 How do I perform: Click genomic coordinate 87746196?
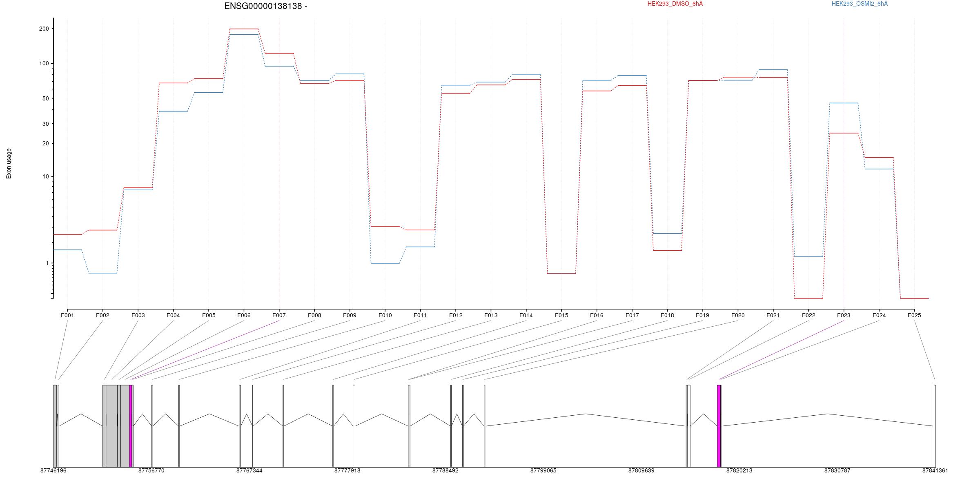tap(53, 470)
